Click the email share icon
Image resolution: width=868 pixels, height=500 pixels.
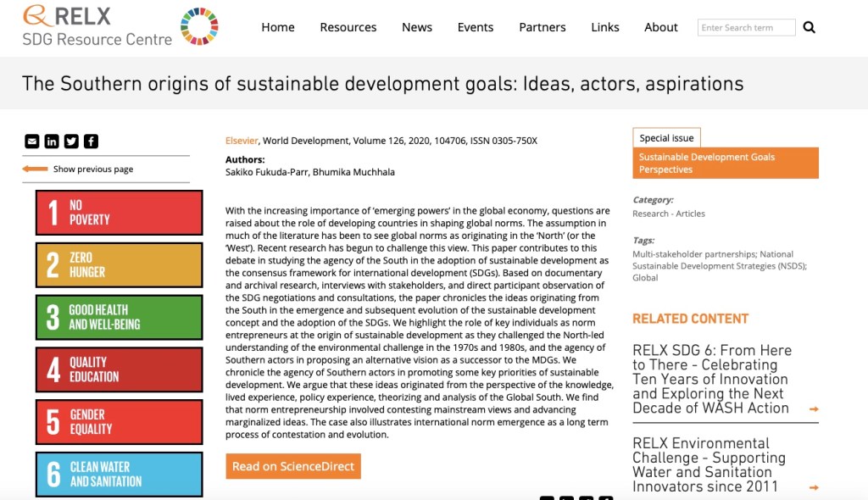pyautogui.click(x=32, y=142)
